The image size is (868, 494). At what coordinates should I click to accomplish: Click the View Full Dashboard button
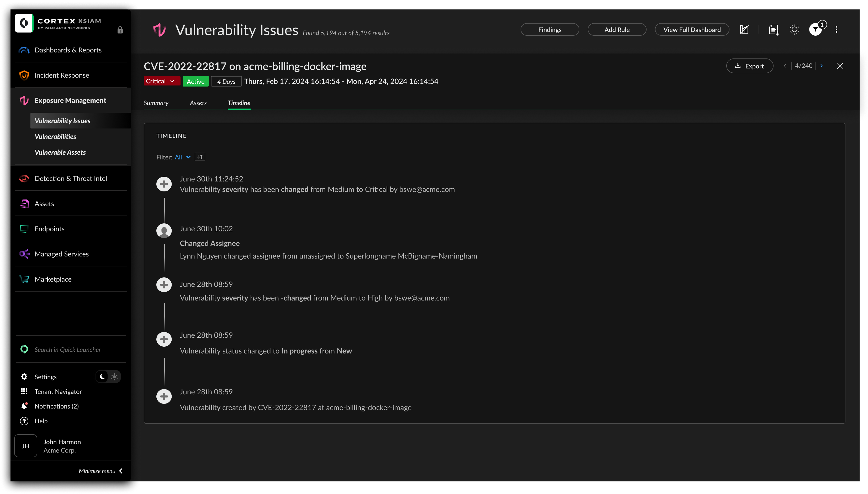pyautogui.click(x=692, y=30)
